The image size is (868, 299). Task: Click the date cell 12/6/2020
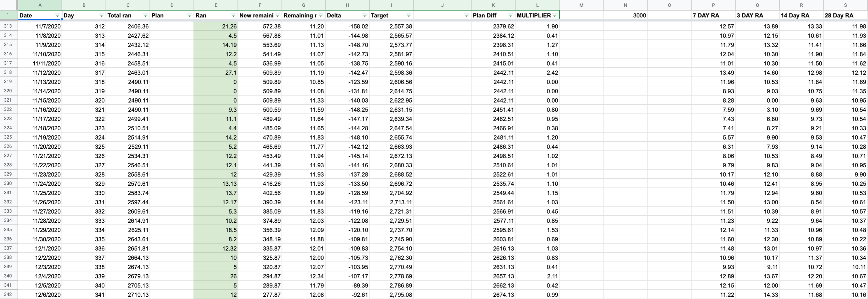coord(40,295)
